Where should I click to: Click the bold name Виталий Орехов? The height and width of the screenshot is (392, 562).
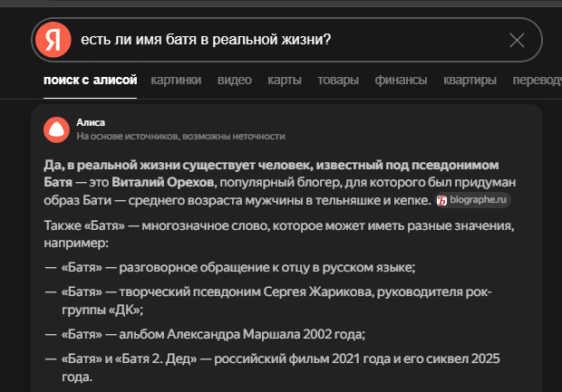coord(164,182)
